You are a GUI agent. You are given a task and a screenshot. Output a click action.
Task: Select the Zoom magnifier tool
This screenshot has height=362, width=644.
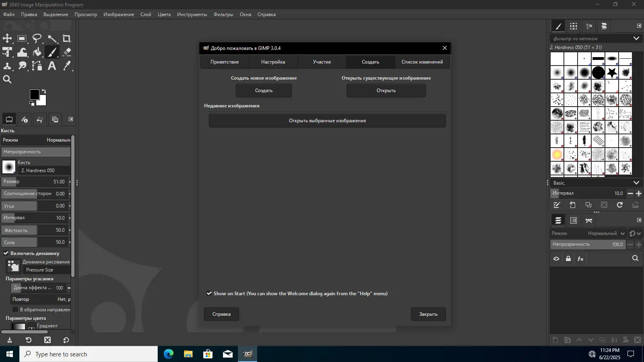7,80
